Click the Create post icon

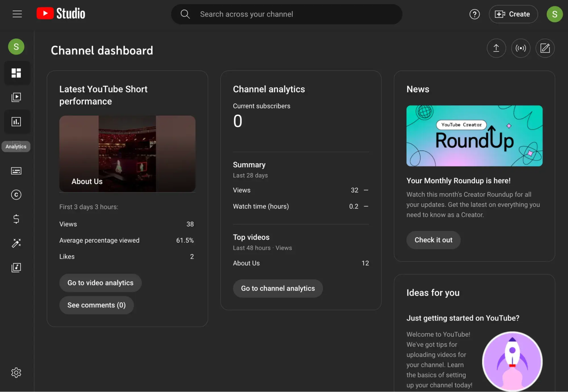545,47
